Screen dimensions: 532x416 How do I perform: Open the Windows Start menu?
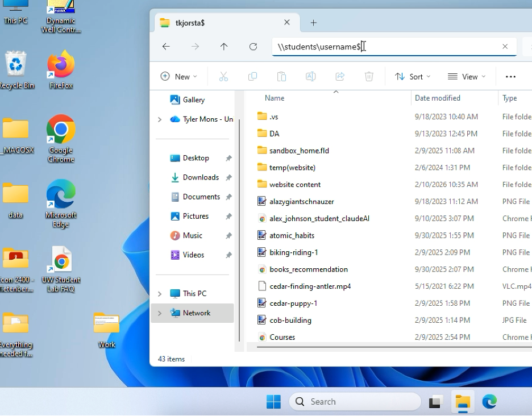pyautogui.click(x=273, y=402)
